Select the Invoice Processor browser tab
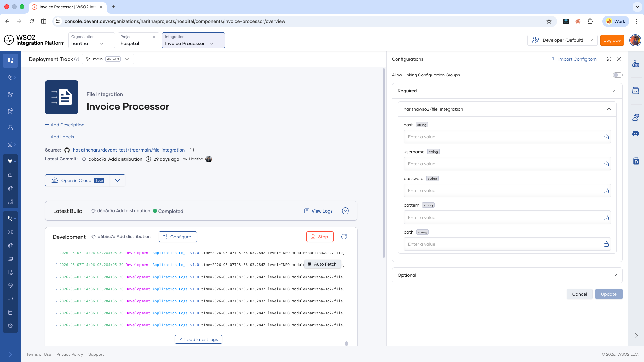Screen dimensions: 644x362 point(67,7)
